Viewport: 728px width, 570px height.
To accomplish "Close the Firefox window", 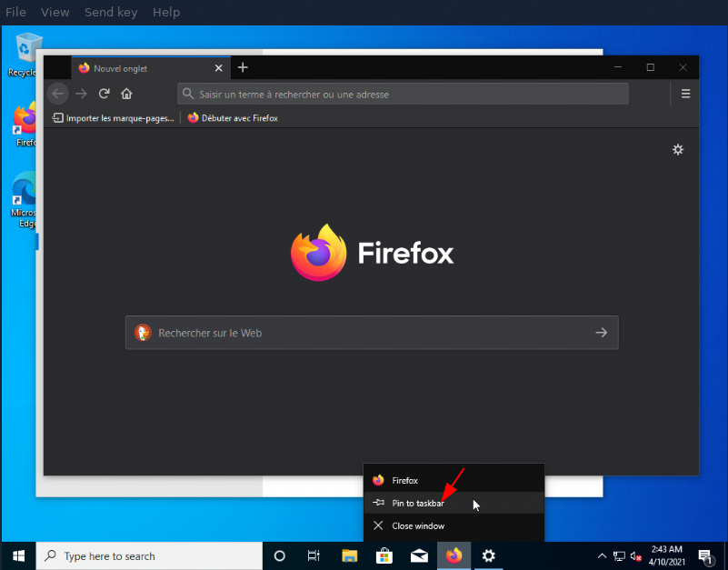I will click(x=683, y=67).
